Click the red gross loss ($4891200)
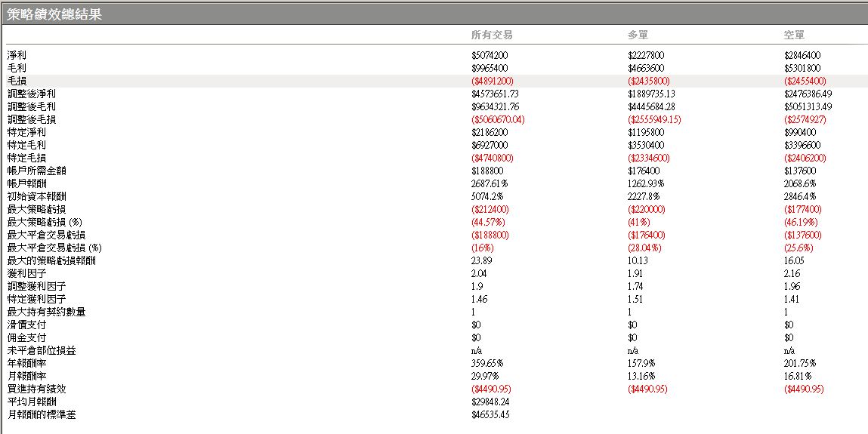The width and height of the screenshot is (868, 434). [x=493, y=82]
